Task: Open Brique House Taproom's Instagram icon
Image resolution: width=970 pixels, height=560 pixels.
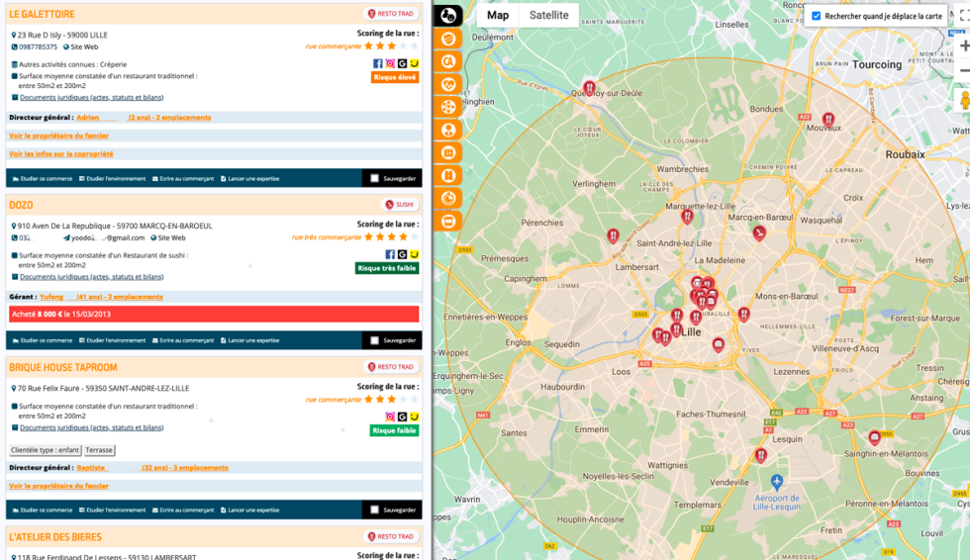Action: 390,417
